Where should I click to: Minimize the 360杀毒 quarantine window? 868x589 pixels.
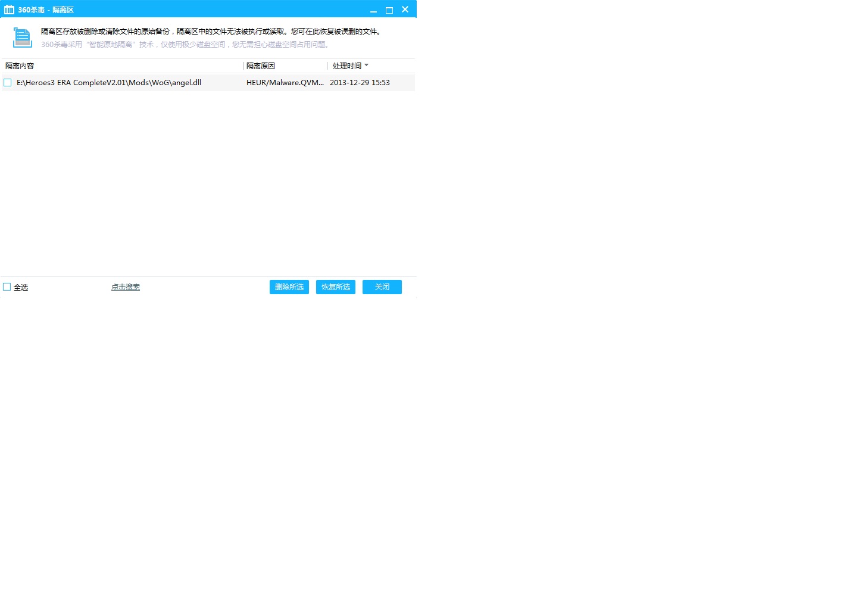click(374, 10)
